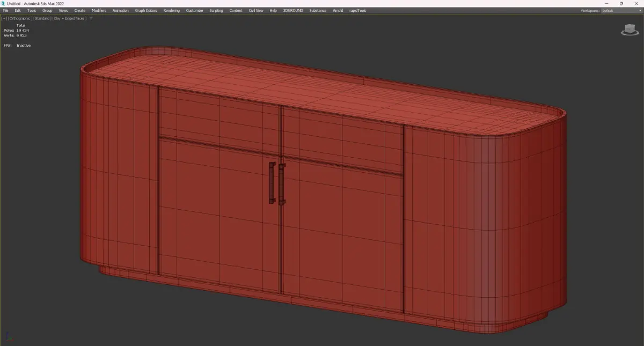Click the world axis tripod icon
This screenshot has height=346, width=644.
click(x=9, y=337)
